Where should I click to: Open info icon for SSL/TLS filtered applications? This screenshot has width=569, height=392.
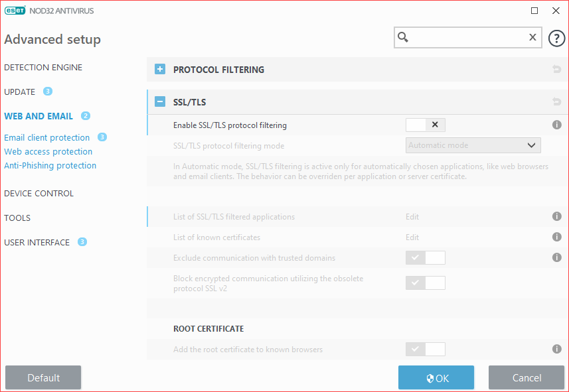[557, 217]
